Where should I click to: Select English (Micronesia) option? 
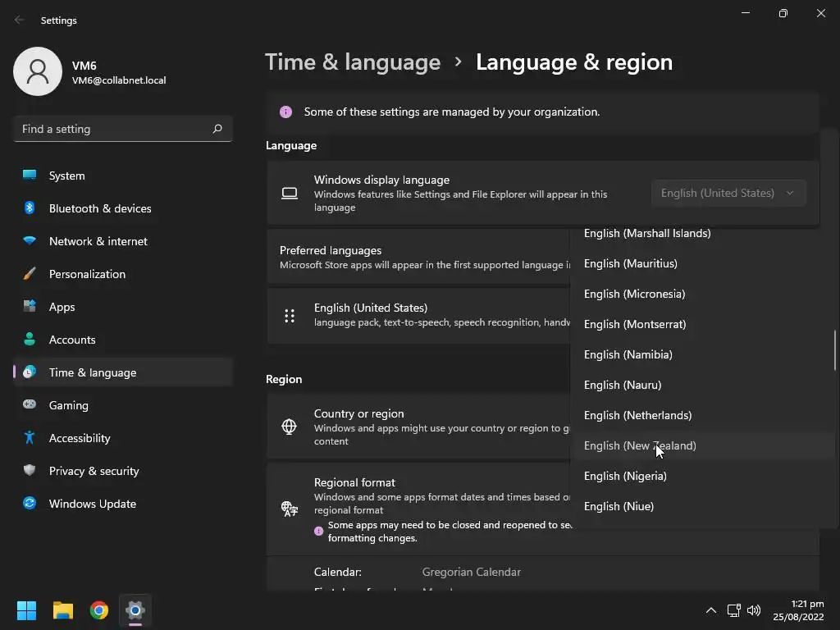[x=702, y=294]
